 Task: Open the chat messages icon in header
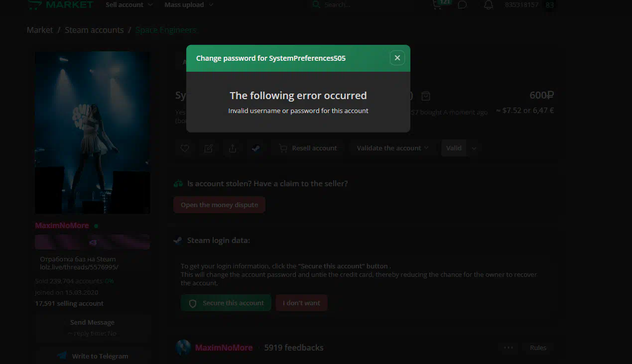click(x=462, y=5)
